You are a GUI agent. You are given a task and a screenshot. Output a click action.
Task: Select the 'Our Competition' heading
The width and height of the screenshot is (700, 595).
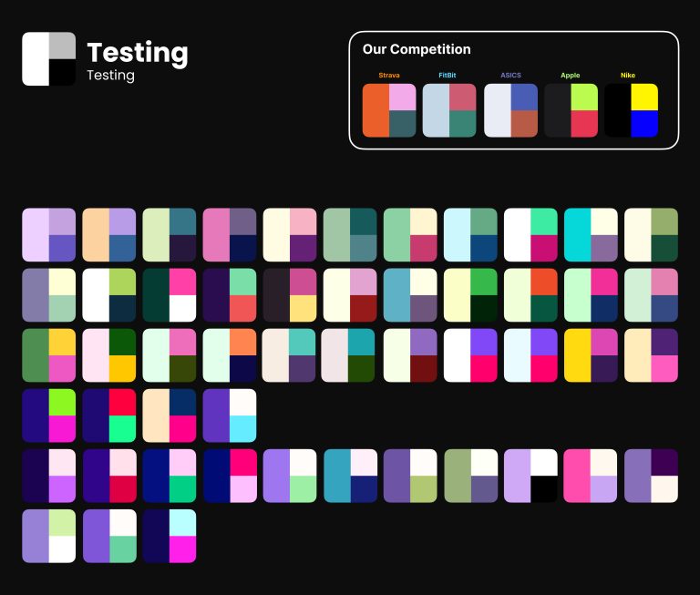pyautogui.click(x=417, y=49)
